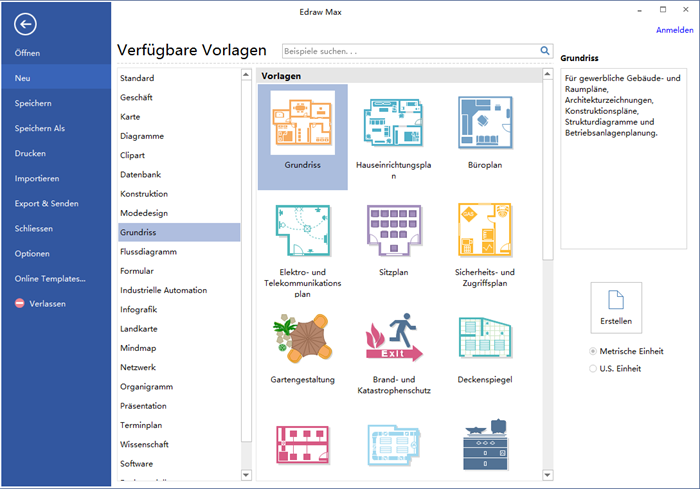Click the template pane scrollbar thumb
Image resolution: width=700 pixels, height=489 pixels.
click(x=547, y=170)
